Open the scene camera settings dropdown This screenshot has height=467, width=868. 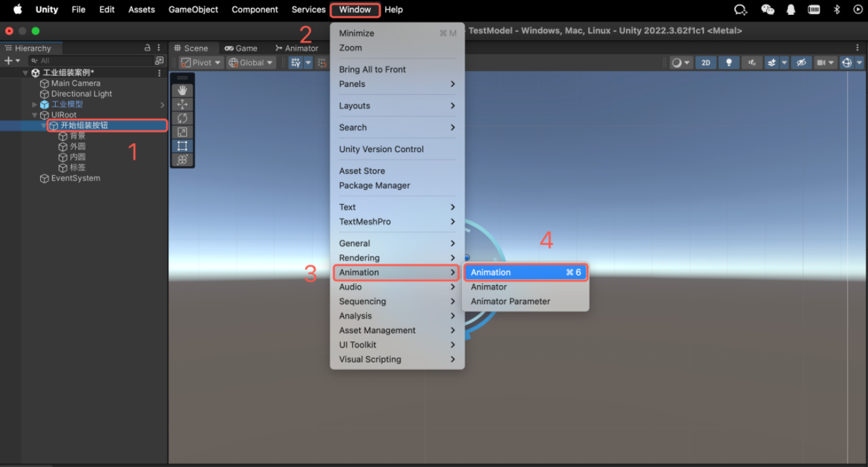click(x=825, y=62)
